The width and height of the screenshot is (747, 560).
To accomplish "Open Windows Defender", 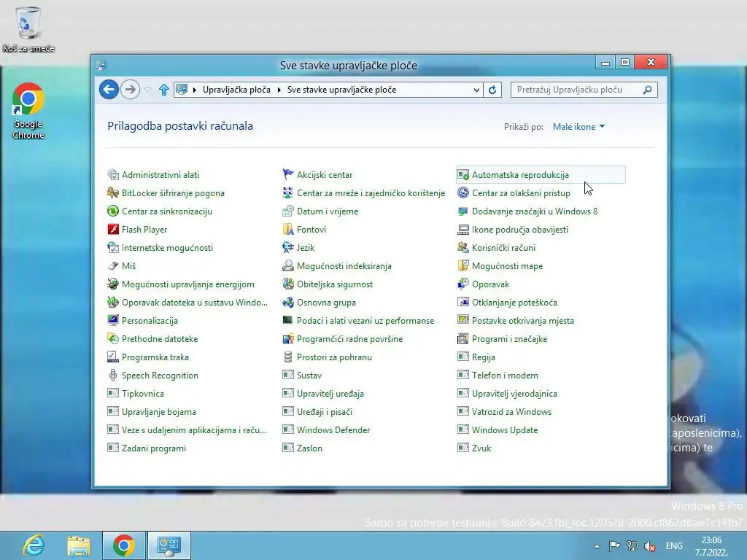I will pos(333,430).
